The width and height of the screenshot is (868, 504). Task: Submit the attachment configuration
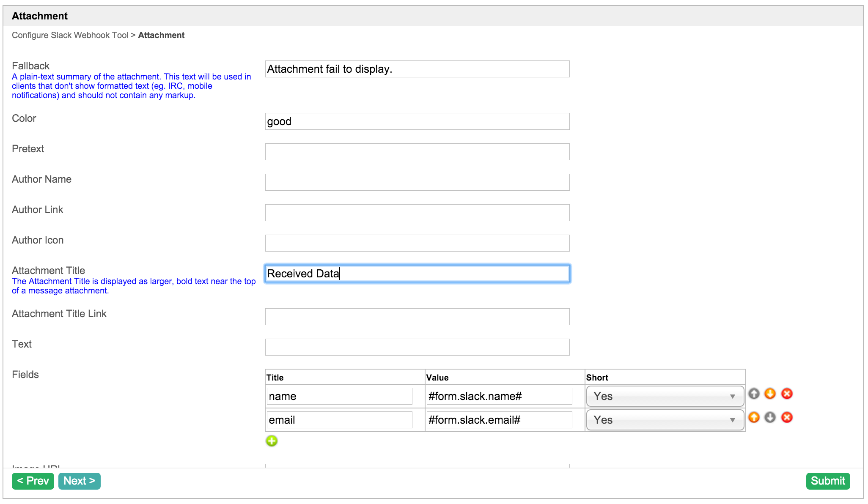827,481
